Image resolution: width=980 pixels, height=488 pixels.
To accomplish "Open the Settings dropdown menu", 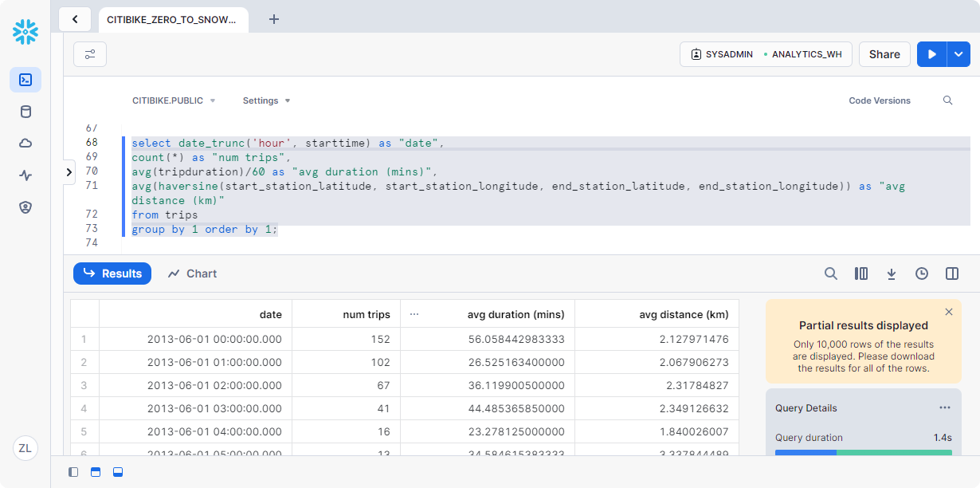I will click(x=266, y=100).
